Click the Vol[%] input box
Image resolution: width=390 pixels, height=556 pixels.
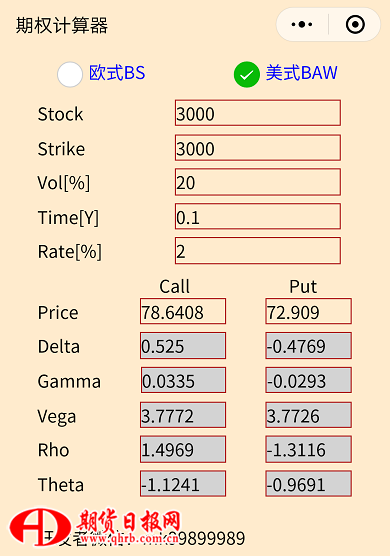click(x=258, y=182)
